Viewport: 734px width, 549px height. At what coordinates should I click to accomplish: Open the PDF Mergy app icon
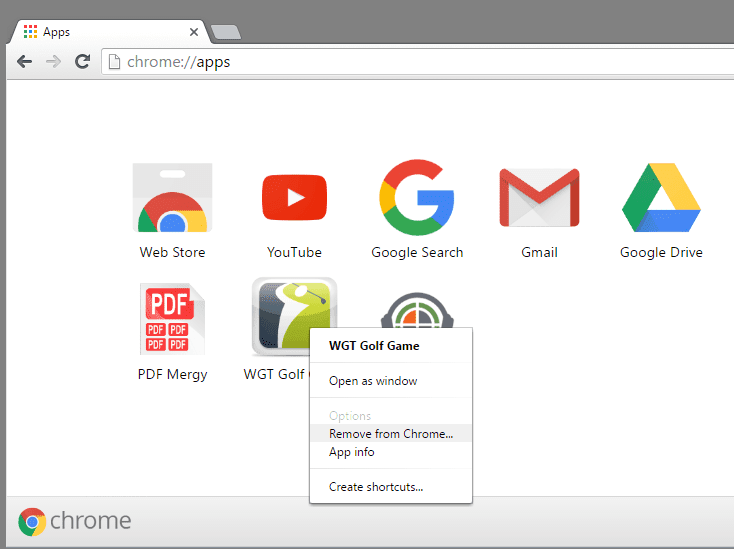tap(172, 319)
